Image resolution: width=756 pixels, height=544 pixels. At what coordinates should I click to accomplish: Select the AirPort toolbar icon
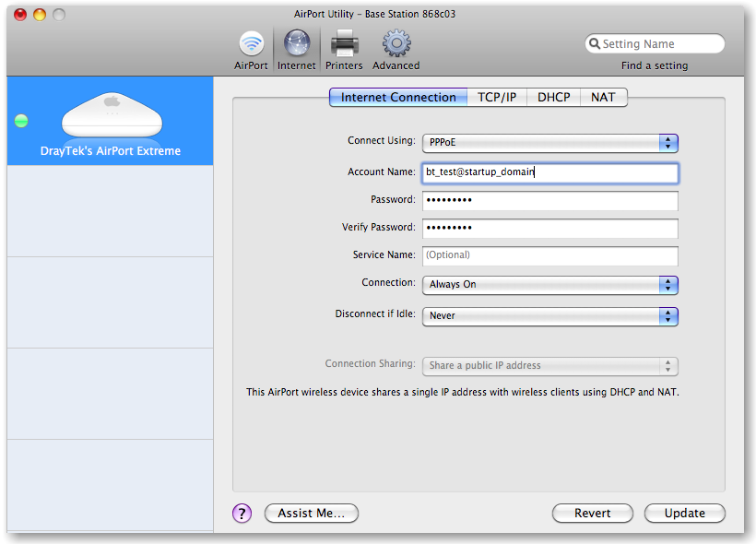pyautogui.click(x=251, y=48)
